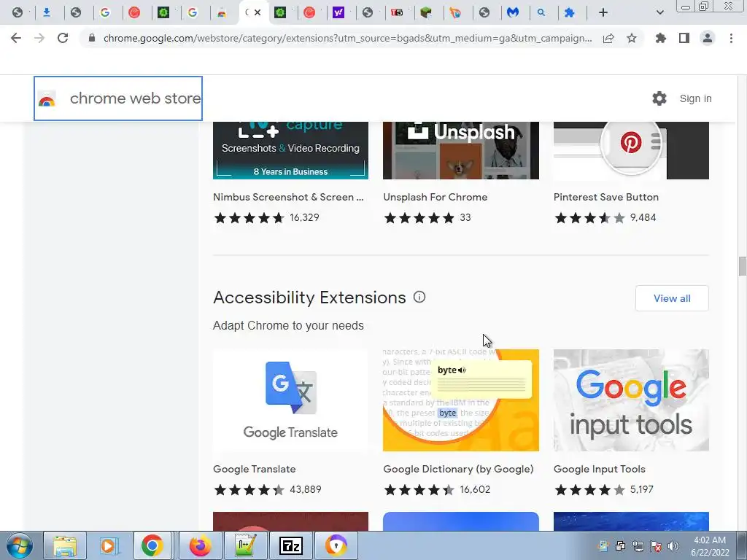747x560 pixels.
Task: Click the page vertical scrollbar thumb
Action: pos(742,266)
